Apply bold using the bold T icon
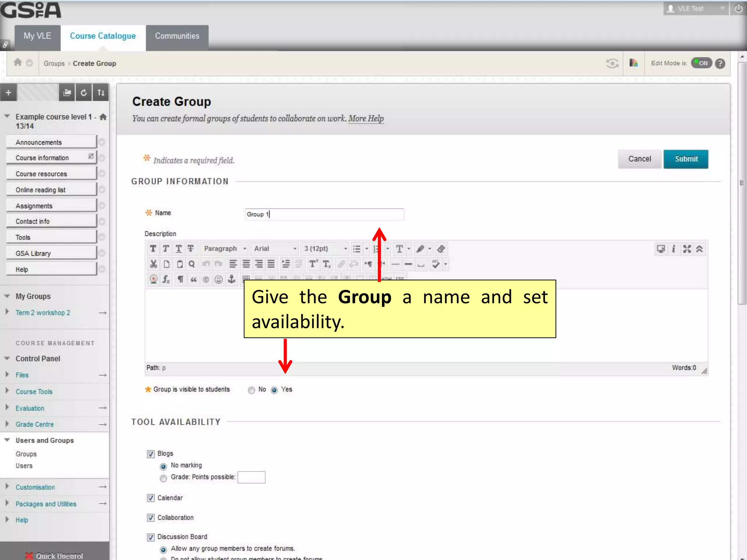The width and height of the screenshot is (747, 560). pos(153,249)
